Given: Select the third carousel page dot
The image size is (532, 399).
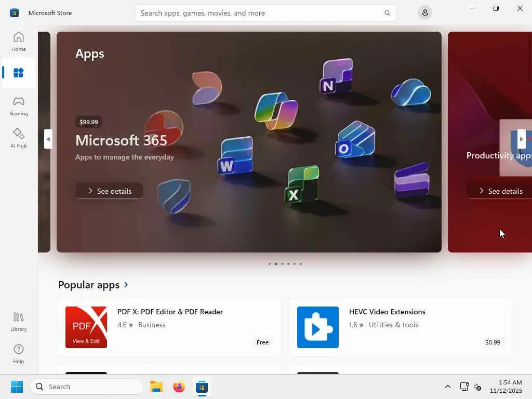Looking at the screenshot, I should [282, 263].
